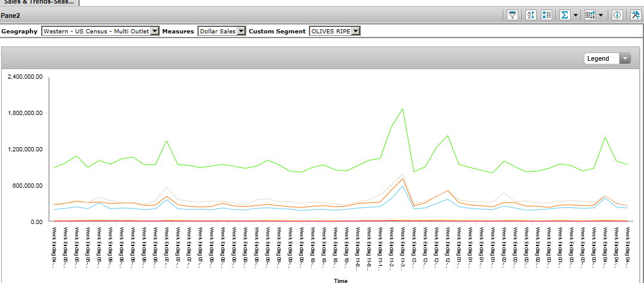Switch to the Sales & Trends tab
This screenshot has width=644, height=283.
coord(39,2)
